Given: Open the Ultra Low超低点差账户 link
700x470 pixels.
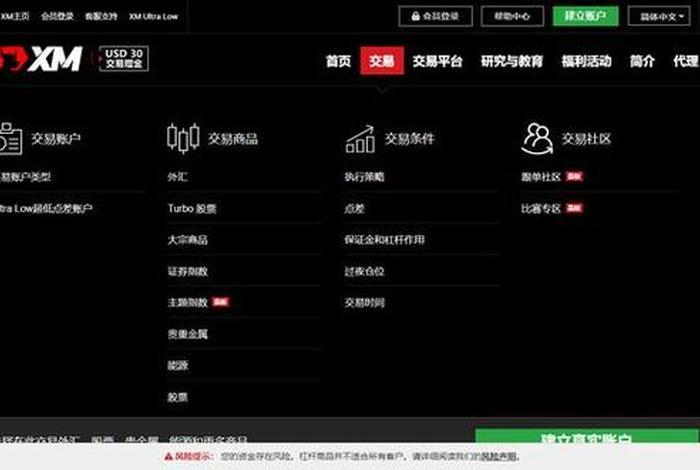Looking at the screenshot, I should click(46, 208).
